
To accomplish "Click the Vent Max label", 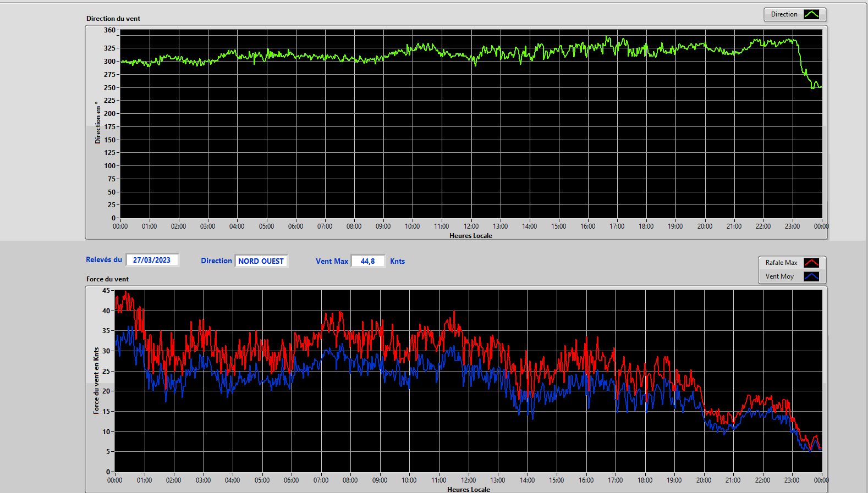I will coord(332,261).
